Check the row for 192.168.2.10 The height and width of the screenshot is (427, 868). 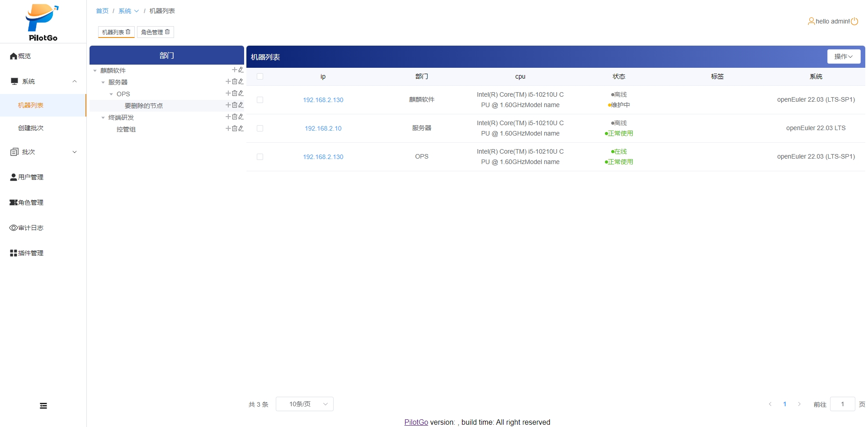tap(260, 128)
